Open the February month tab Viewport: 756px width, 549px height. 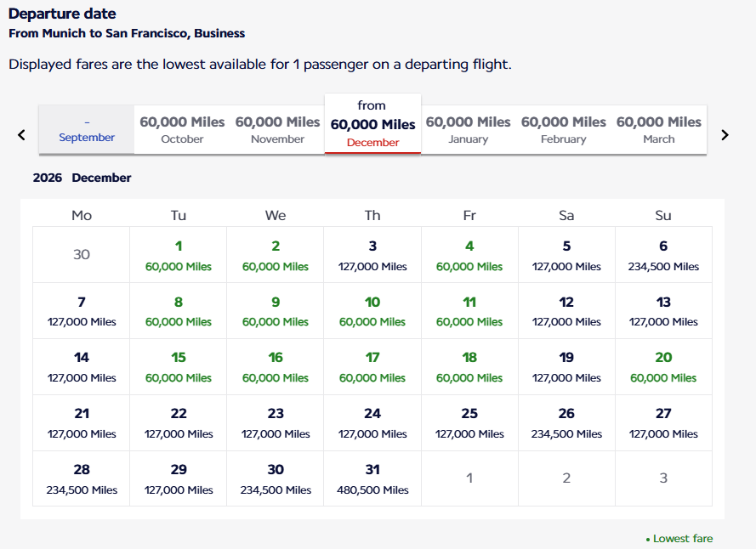click(564, 130)
